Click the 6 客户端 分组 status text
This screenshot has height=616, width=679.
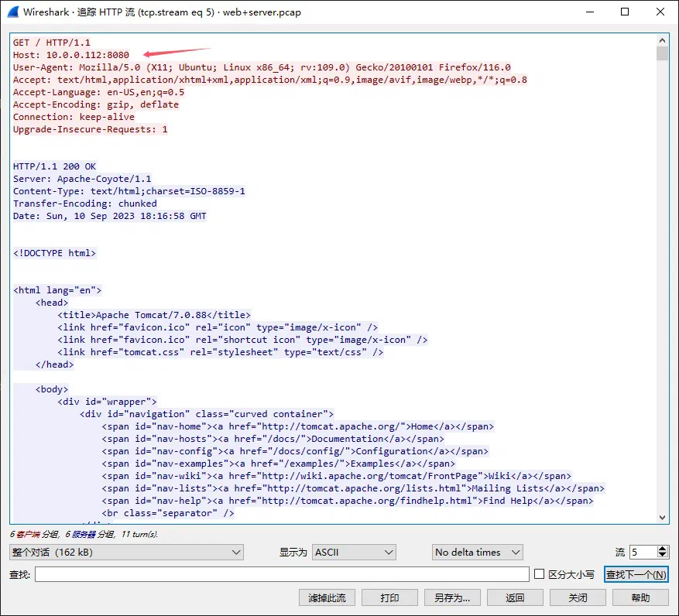[x=35, y=534]
